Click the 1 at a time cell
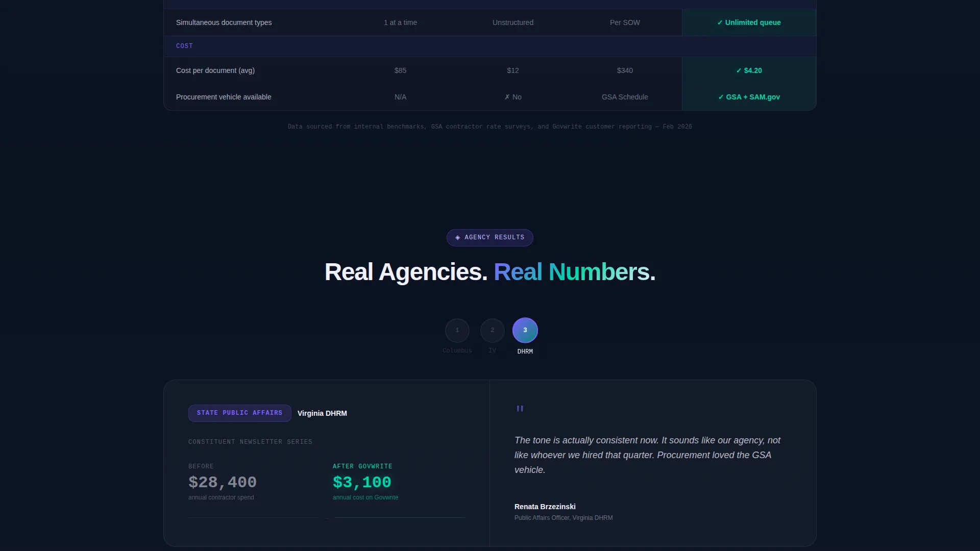The height and width of the screenshot is (551, 980). coord(400,22)
